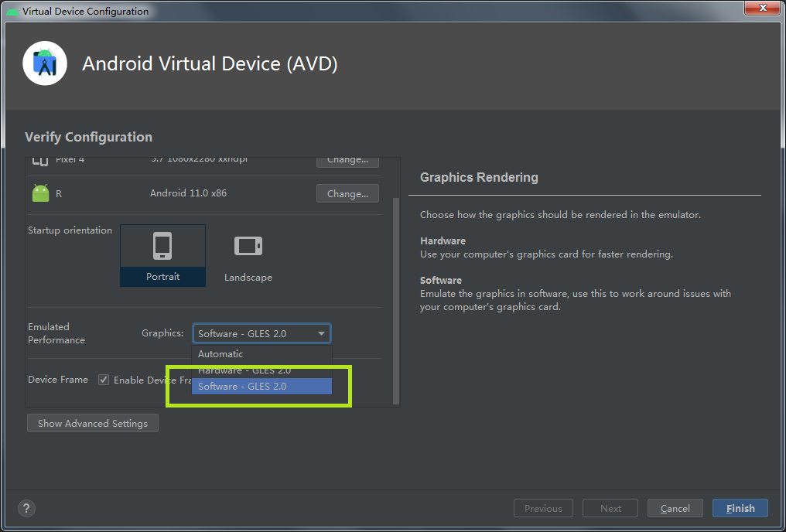Click the 'Verify Configuration' heading
The image size is (786, 532).
tap(89, 137)
